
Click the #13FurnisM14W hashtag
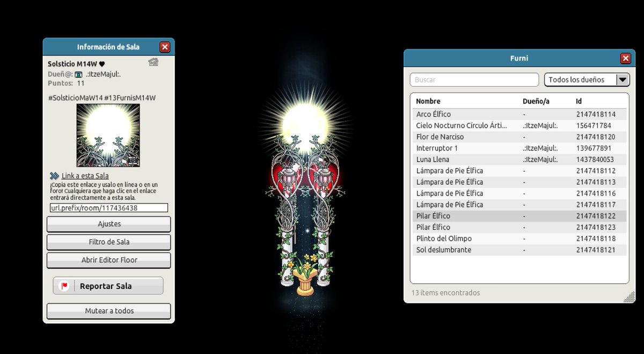click(130, 98)
